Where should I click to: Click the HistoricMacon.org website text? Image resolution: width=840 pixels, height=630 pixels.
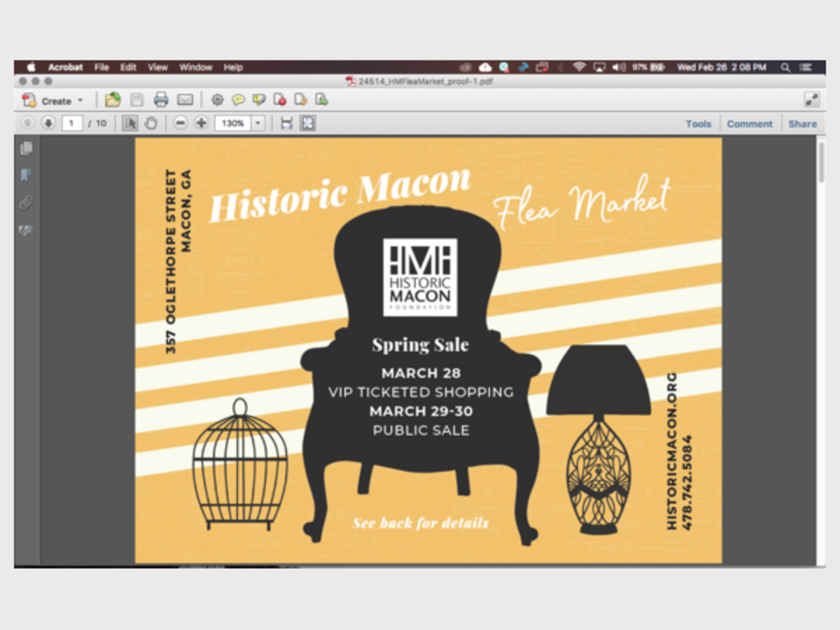[x=671, y=451]
